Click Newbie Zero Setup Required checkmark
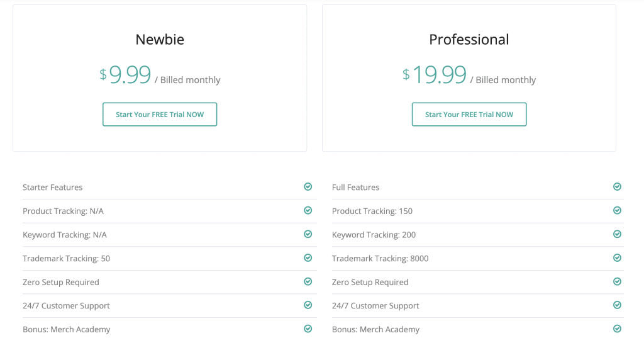The width and height of the screenshot is (644, 338). (308, 282)
